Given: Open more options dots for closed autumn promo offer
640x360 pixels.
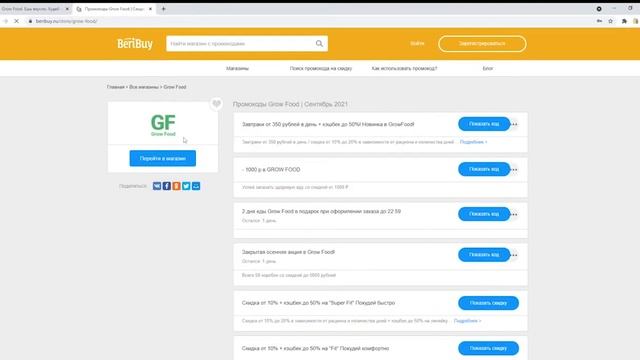Looking at the screenshot, I should 515,255.
